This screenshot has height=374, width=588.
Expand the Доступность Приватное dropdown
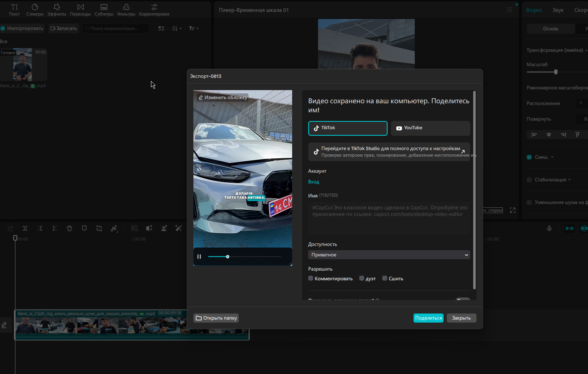pos(389,255)
